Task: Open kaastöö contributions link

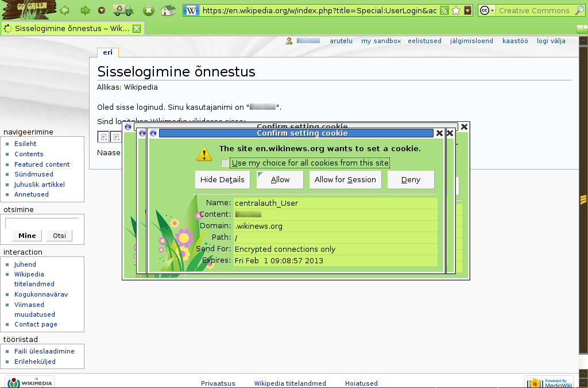Action: pyautogui.click(x=515, y=41)
